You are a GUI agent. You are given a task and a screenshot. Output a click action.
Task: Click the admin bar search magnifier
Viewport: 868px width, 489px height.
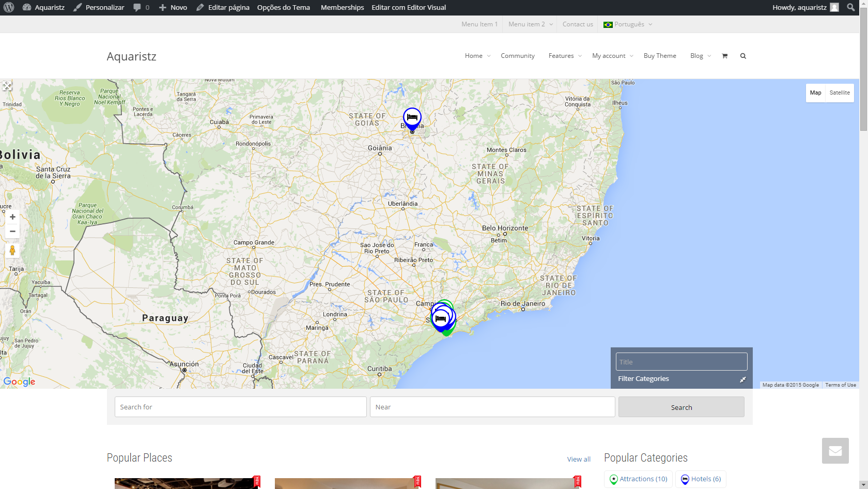851,7
